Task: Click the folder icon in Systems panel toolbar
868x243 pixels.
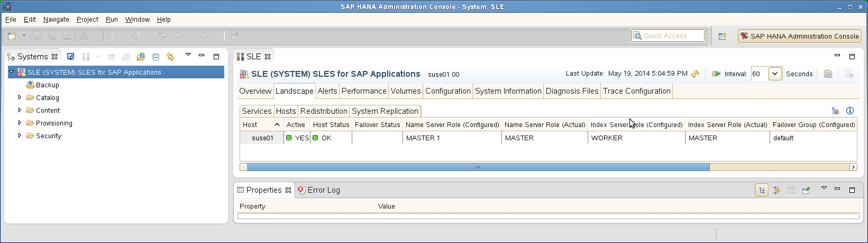Action: (x=141, y=57)
